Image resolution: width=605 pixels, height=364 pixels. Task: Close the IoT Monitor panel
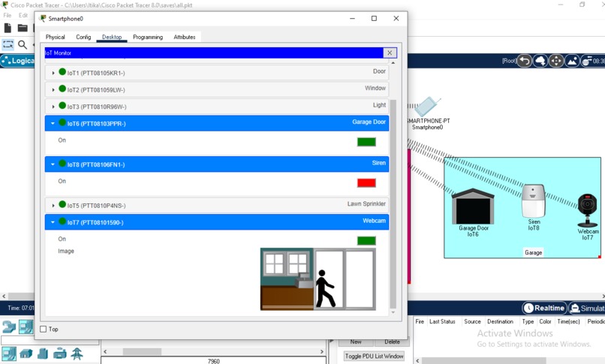pyautogui.click(x=390, y=53)
